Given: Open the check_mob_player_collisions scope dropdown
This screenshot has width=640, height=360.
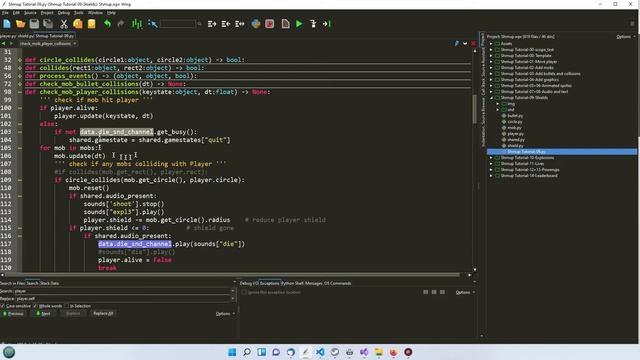Looking at the screenshot, I should (x=48, y=43).
